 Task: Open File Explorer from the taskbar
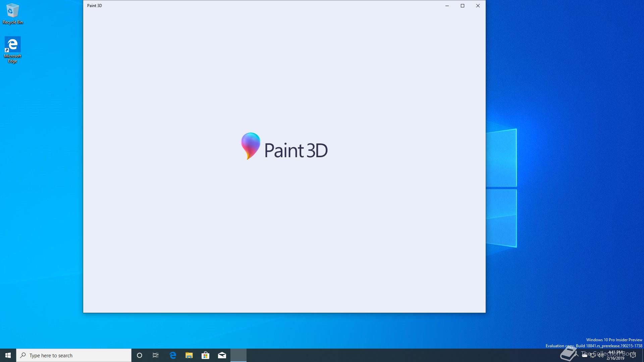click(x=189, y=355)
